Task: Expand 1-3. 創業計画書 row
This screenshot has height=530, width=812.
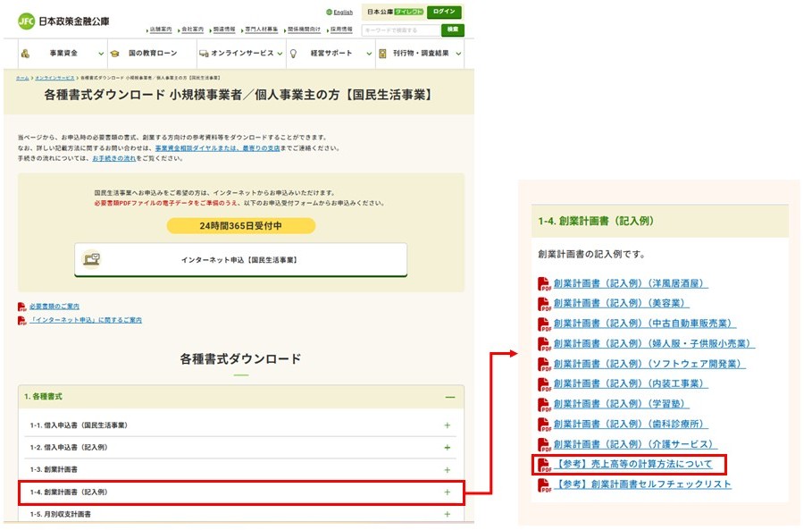Action: (x=447, y=469)
